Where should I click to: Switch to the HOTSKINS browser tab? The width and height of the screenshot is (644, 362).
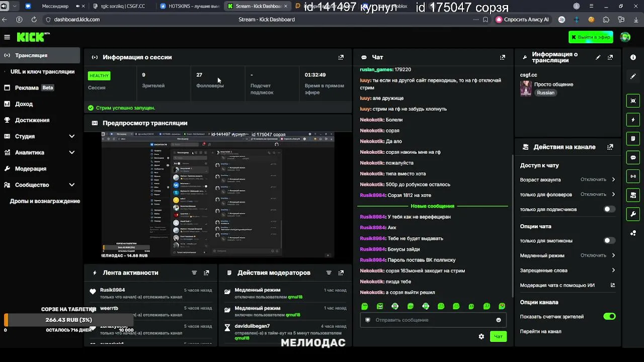(190, 6)
